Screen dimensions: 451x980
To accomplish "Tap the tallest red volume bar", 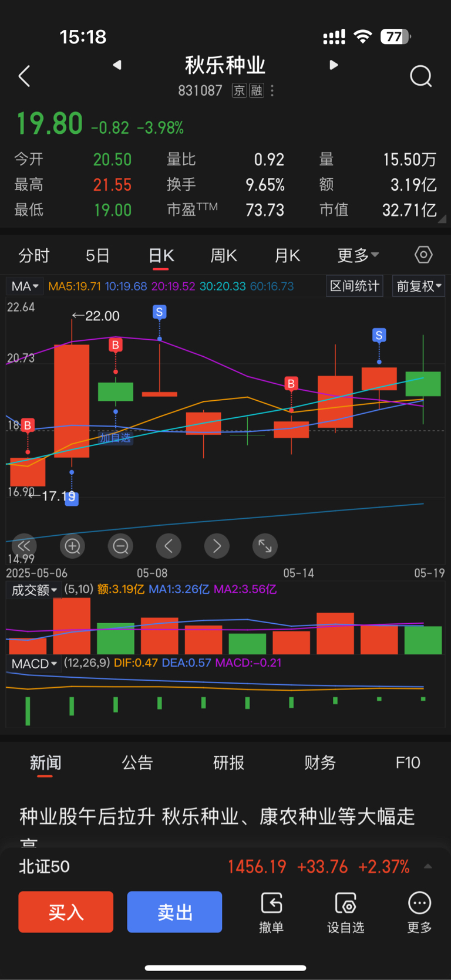I will pyautogui.click(x=72, y=626).
